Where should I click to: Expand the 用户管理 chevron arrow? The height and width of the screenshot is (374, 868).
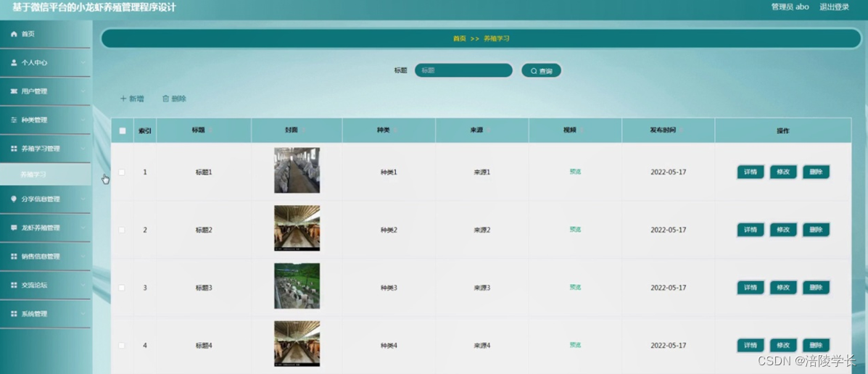pyautogui.click(x=83, y=91)
